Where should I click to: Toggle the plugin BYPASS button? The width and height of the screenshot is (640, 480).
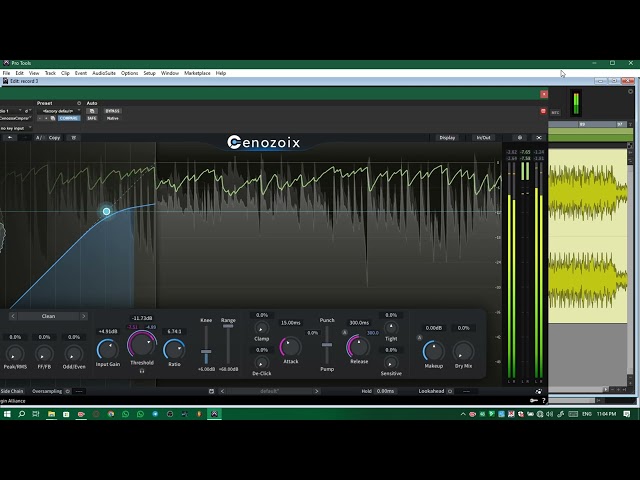pyautogui.click(x=112, y=111)
